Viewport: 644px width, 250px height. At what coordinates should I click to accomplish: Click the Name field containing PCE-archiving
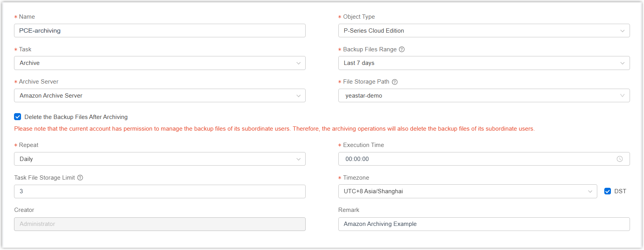pos(160,31)
